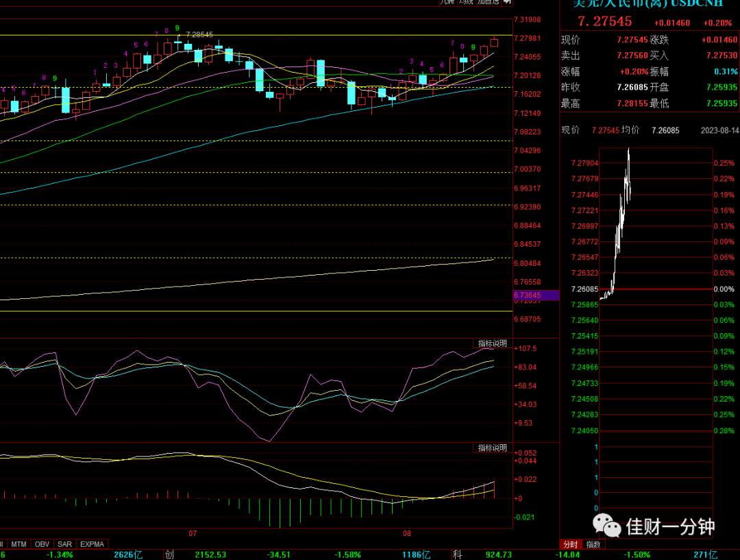Click the 07 month marker on time axis
The width and height of the screenshot is (740, 560).
193,533
